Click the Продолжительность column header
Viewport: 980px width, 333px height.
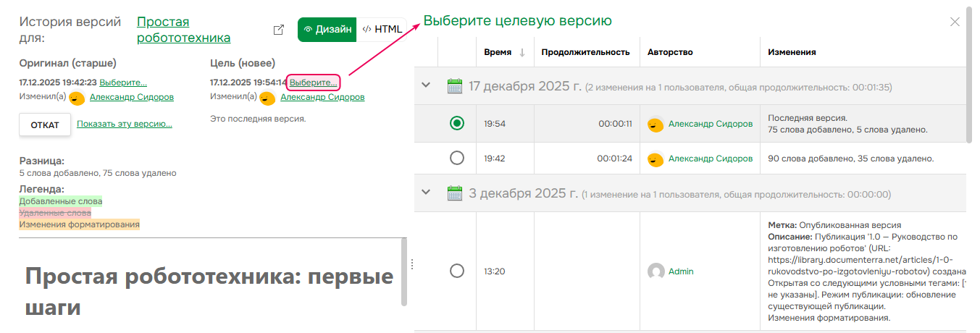click(x=585, y=52)
